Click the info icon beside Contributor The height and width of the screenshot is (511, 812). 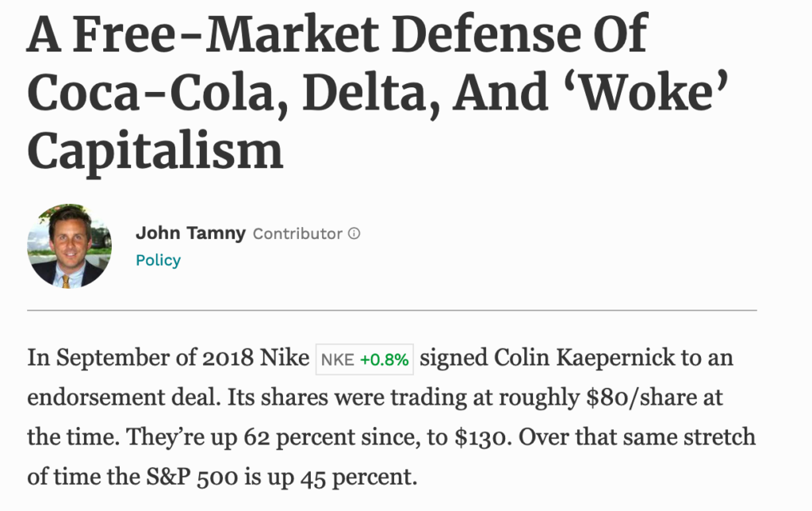point(354,234)
